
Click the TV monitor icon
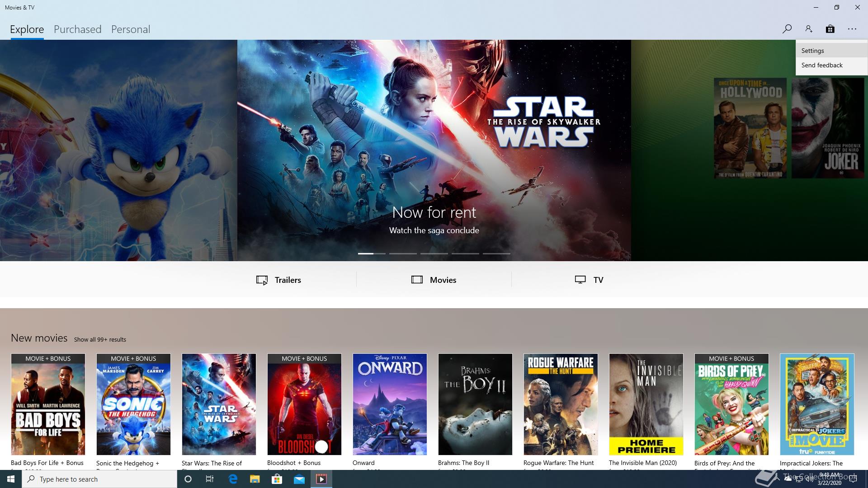(x=580, y=280)
